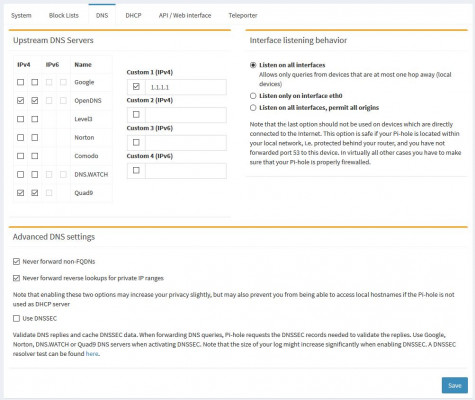Image resolution: width=475 pixels, height=400 pixels.
Task: Enable the Use DNSSEC checkbox
Action: [16, 319]
